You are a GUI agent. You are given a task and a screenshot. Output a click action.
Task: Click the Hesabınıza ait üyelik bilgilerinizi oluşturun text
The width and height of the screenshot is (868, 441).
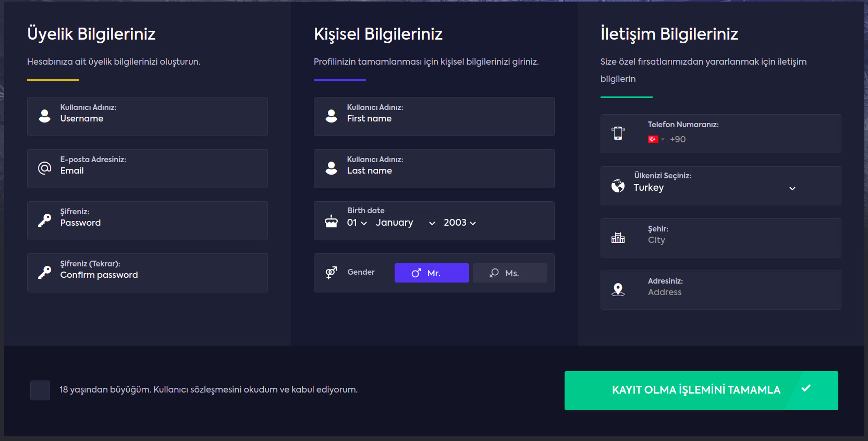coord(114,62)
